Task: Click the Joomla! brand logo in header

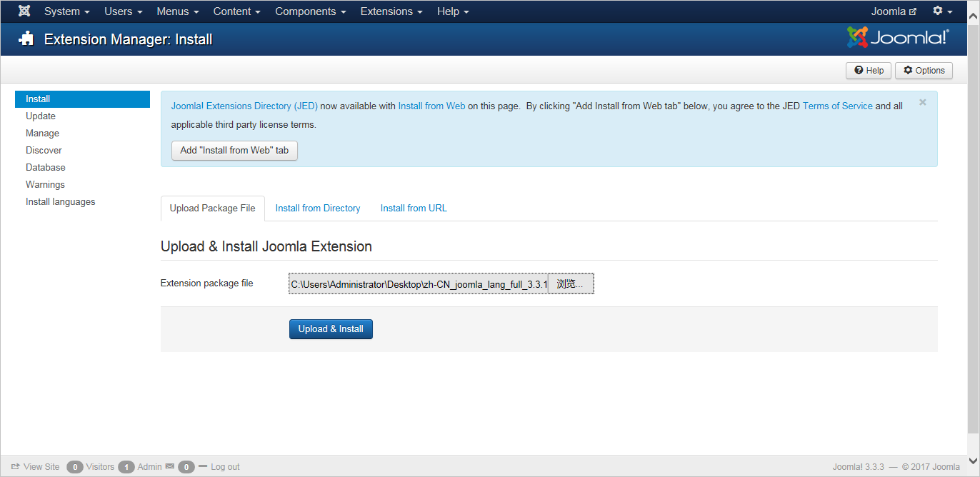Action: coord(898,38)
